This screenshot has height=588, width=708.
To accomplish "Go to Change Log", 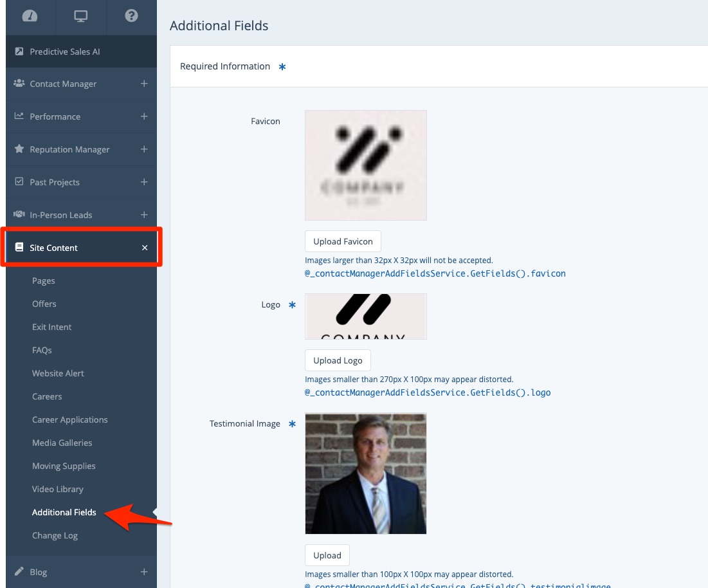I will click(x=55, y=535).
